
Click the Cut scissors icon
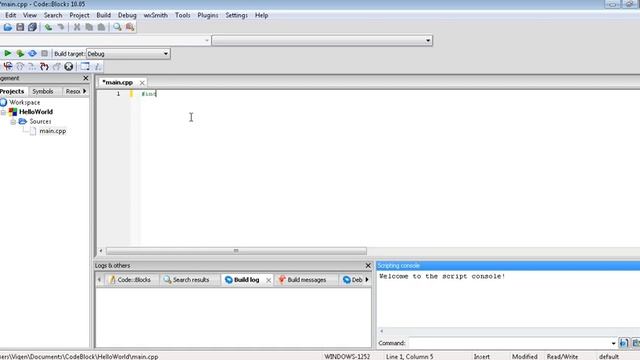77,27
